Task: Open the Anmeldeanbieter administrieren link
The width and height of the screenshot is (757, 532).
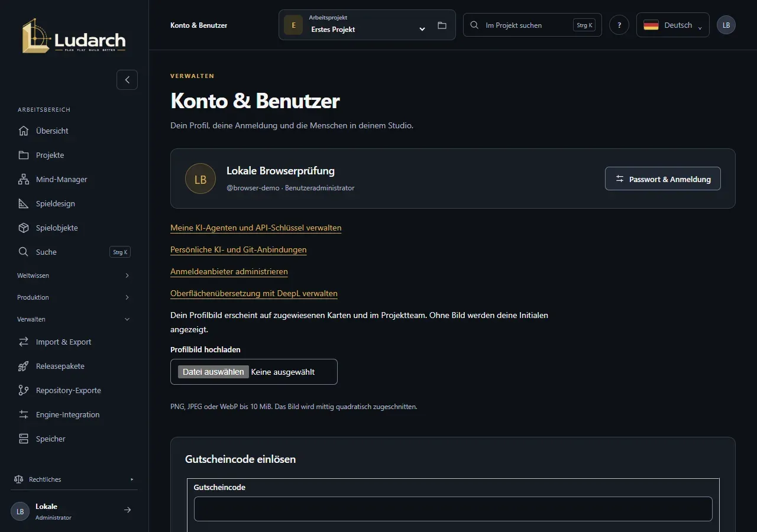Action: click(x=229, y=271)
